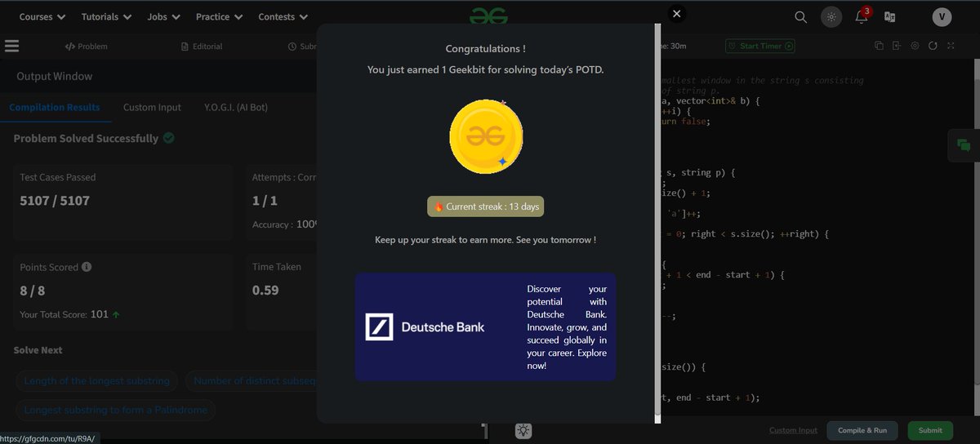Open the Y.O.G.I. (AI Bot) tab
The height and width of the screenshot is (444, 980).
(x=236, y=107)
